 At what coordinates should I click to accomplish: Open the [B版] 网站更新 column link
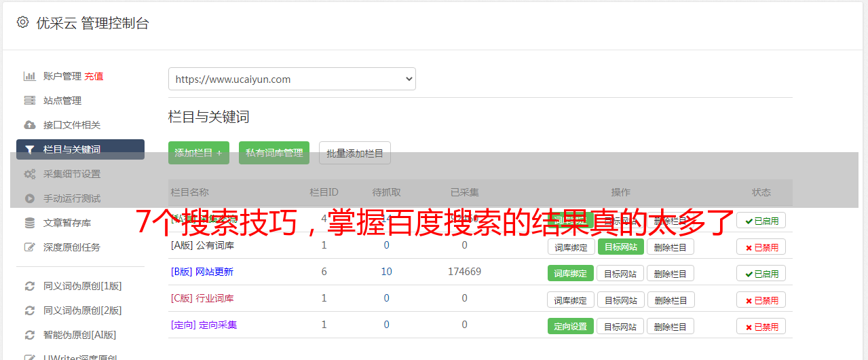click(x=202, y=272)
